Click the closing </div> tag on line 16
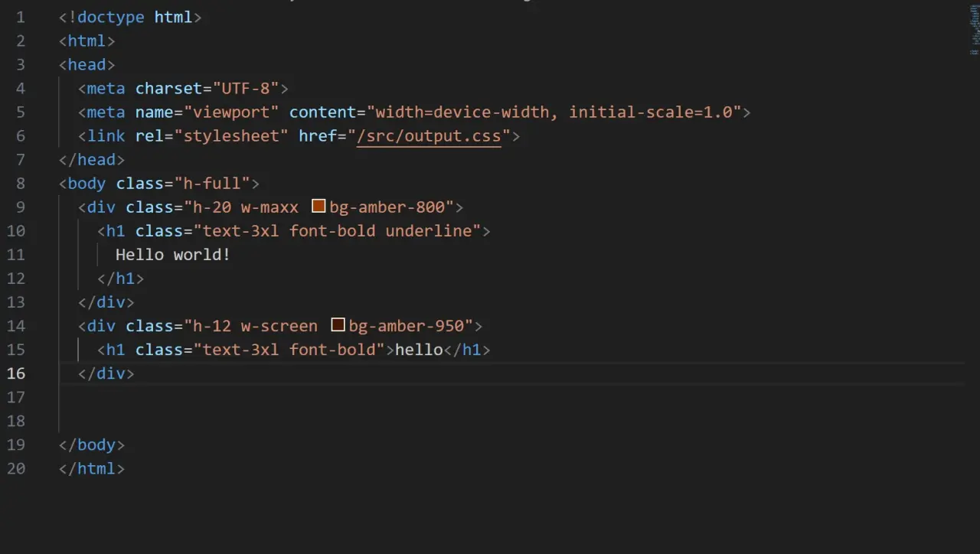 click(x=106, y=373)
